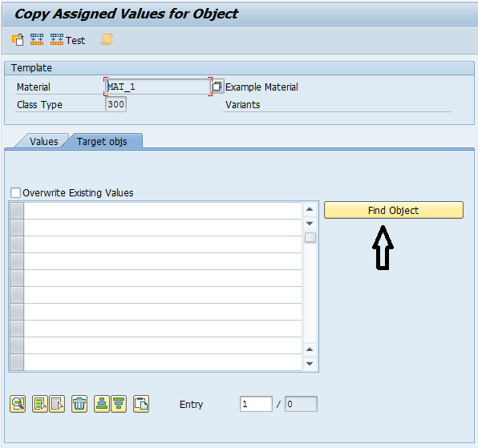
Task: Click the 'Entry' label next to the counter
Action: [x=191, y=405]
